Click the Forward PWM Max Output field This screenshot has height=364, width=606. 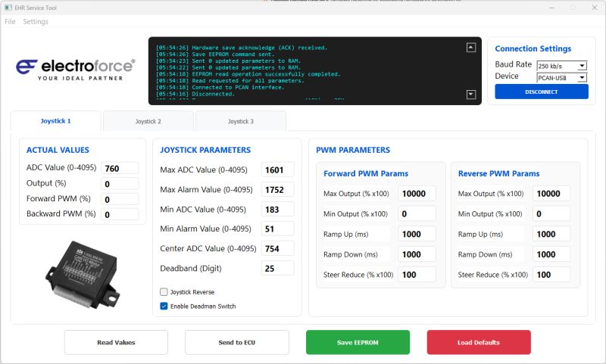pos(417,194)
